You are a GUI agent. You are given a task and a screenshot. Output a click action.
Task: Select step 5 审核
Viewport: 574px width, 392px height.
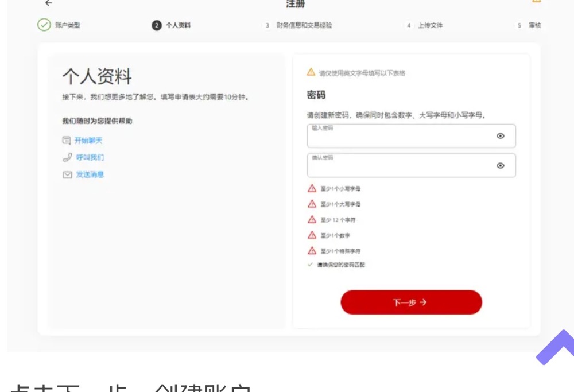click(x=529, y=25)
